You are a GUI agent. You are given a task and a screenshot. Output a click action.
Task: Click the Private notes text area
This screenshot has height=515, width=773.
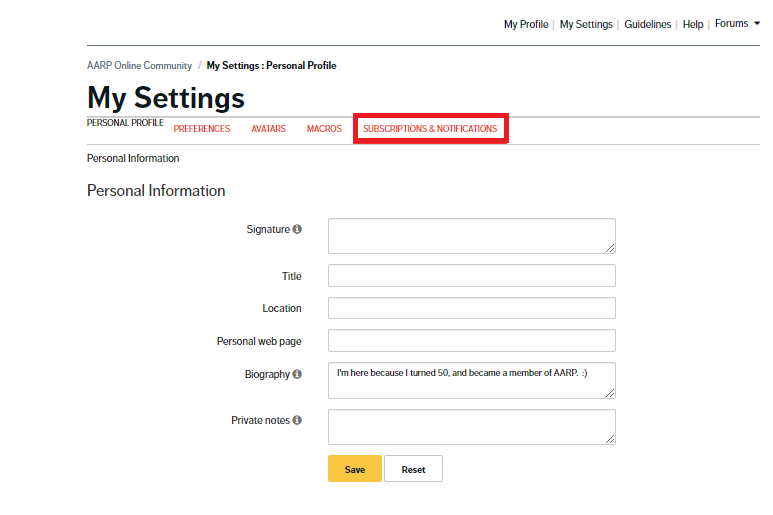(471, 427)
